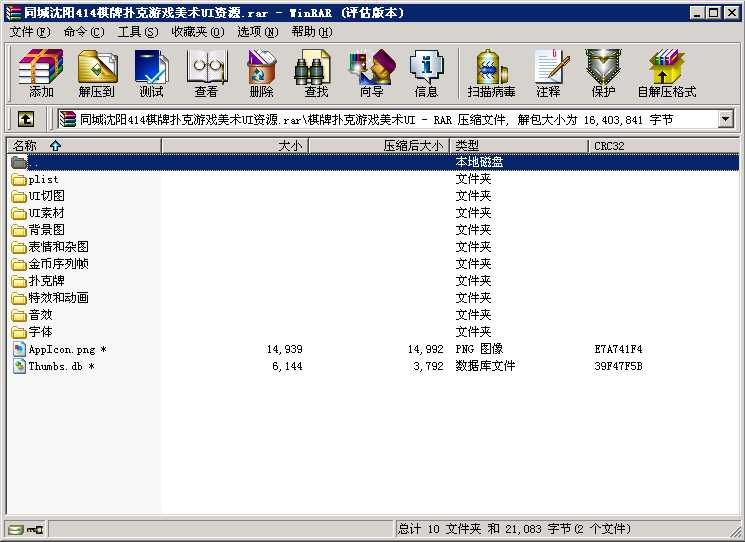Select the Thumbs.db file icon
The height and width of the screenshot is (542, 745).
pos(19,366)
